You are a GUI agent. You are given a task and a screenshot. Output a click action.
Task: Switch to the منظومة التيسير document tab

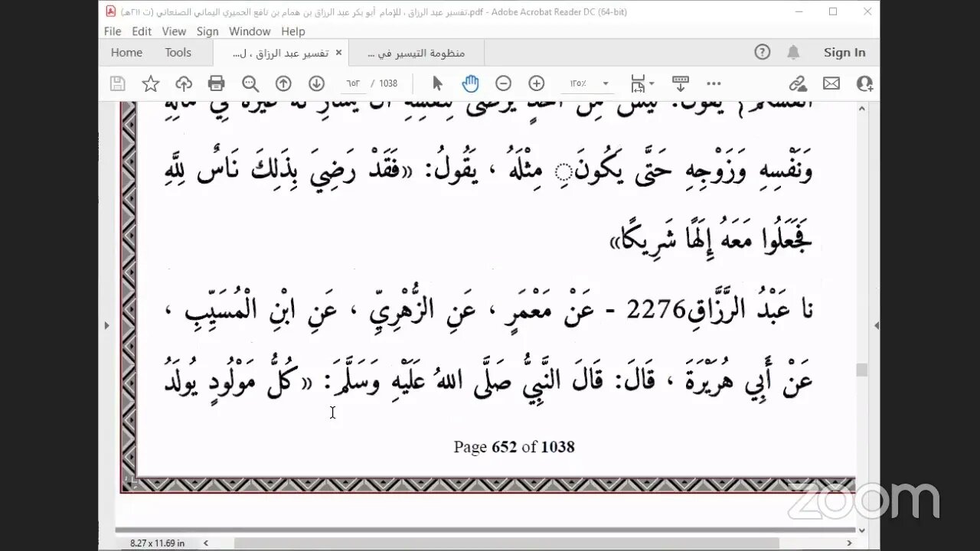[x=416, y=53]
